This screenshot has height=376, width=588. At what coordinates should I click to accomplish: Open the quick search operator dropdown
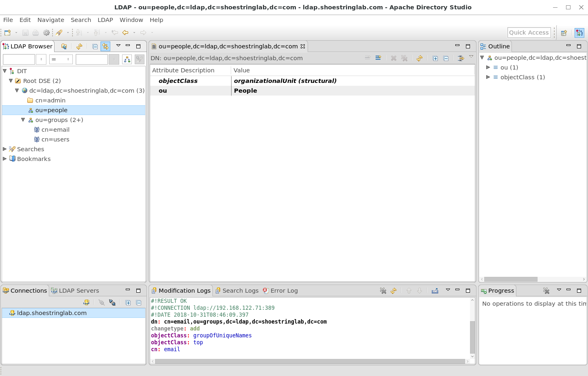point(61,59)
